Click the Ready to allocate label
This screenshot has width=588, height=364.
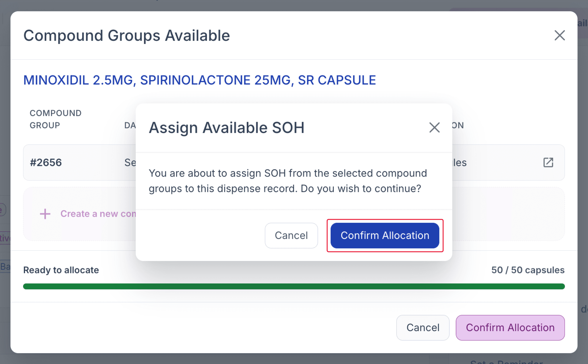coord(61,270)
